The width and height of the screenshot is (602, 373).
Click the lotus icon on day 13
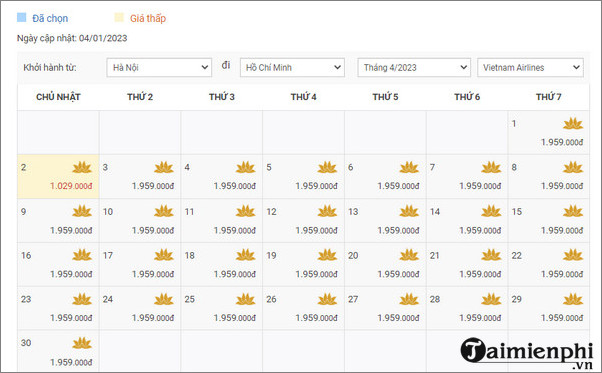pos(409,211)
